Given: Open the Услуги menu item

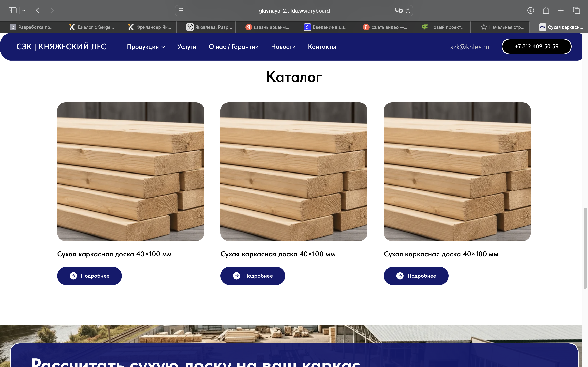Looking at the screenshot, I should (187, 47).
